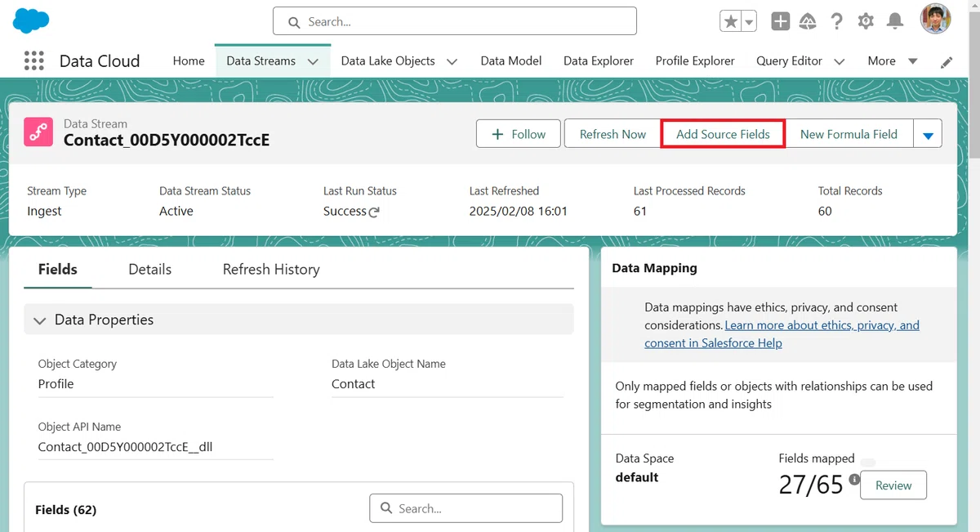The image size is (980, 532).
Task: Click the Data Lake Object Name value Contact
Action: coord(354,383)
